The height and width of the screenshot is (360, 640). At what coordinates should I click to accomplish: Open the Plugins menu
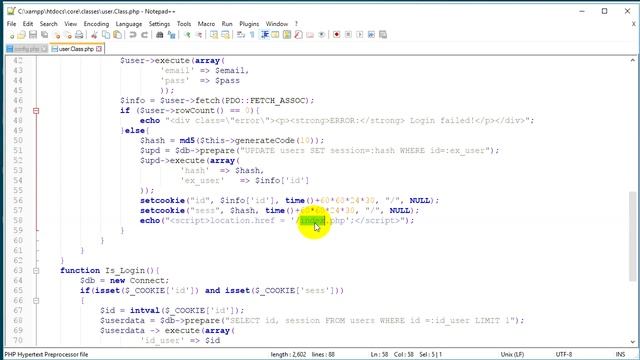[x=249, y=24]
